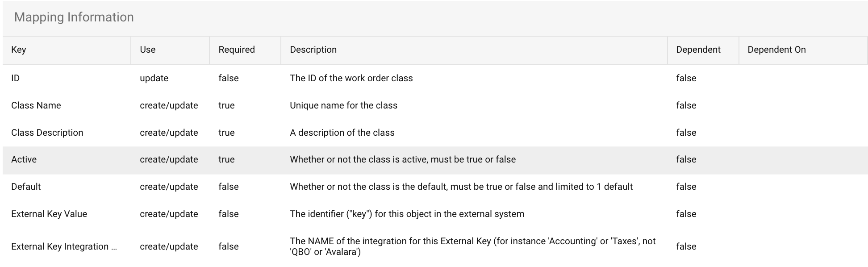Click the 'update' use value in ID row

[154, 78]
